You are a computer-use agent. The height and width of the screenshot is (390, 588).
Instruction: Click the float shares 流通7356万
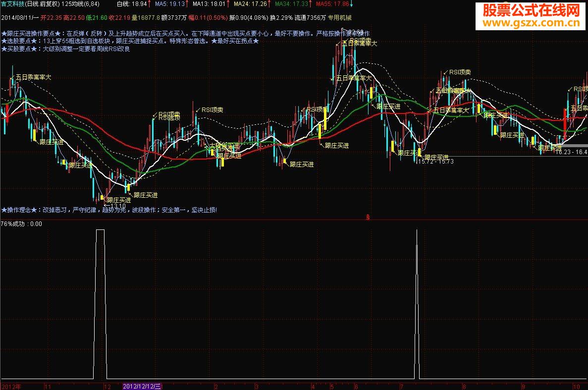(x=310, y=18)
